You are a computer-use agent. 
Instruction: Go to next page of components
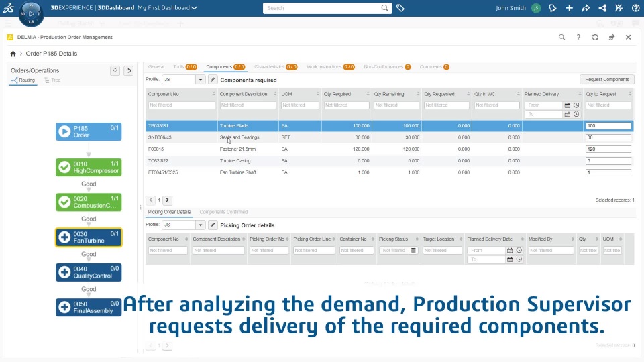pos(167,200)
